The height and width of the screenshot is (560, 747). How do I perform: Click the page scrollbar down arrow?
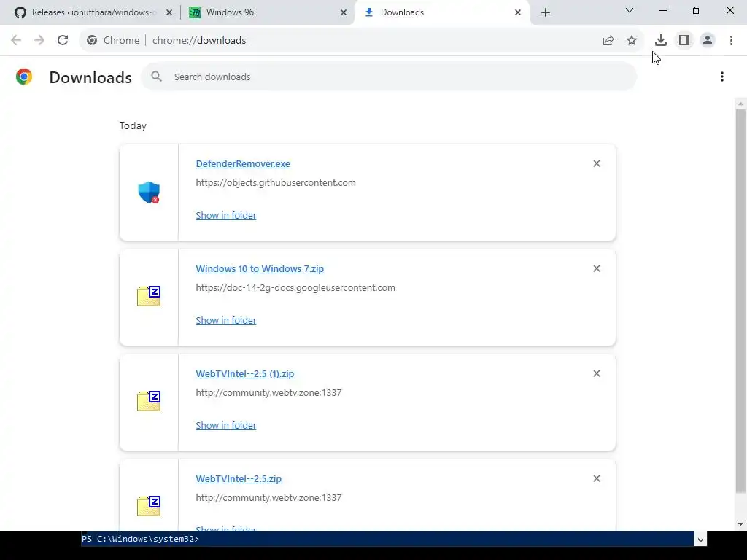740,524
